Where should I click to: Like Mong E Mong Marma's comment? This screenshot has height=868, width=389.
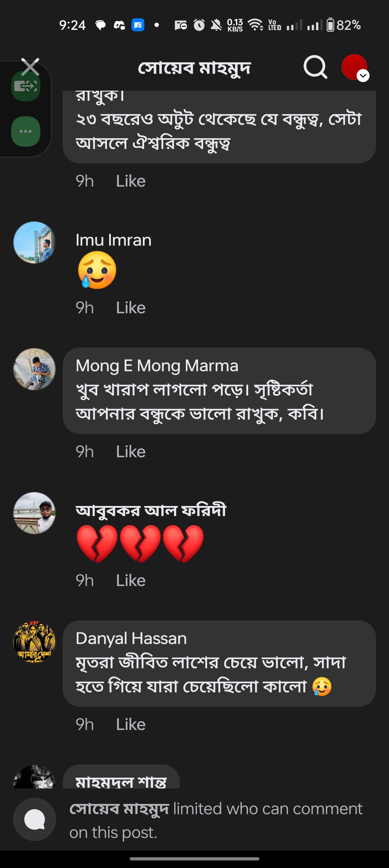pyautogui.click(x=131, y=452)
